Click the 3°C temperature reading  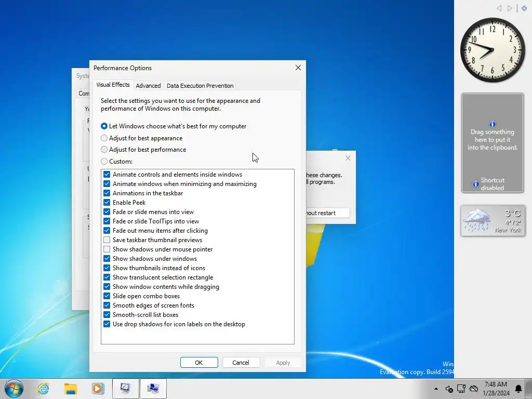512,213
